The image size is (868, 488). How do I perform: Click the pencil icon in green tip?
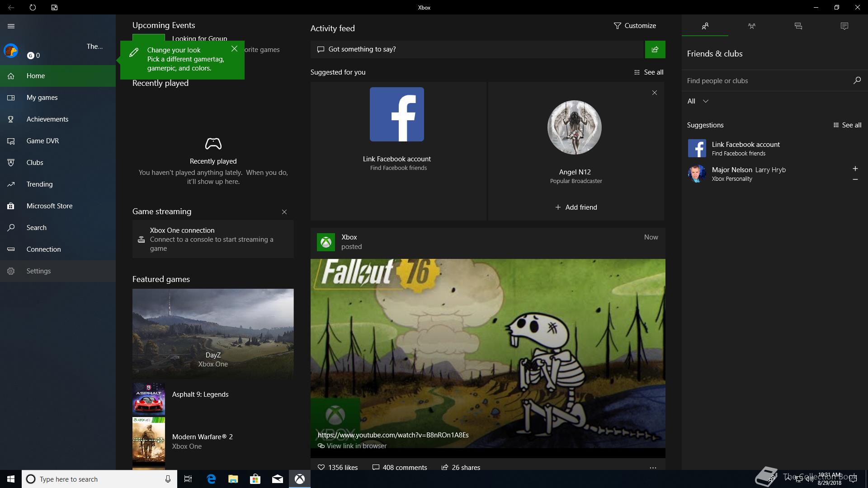(134, 52)
